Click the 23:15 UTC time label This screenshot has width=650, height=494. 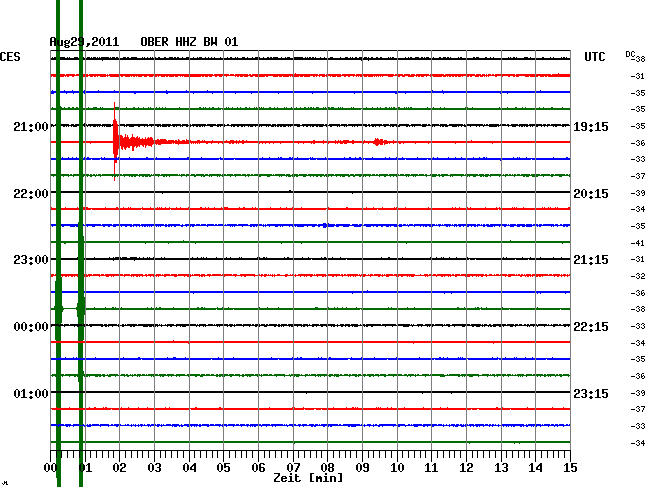[x=591, y=393]
